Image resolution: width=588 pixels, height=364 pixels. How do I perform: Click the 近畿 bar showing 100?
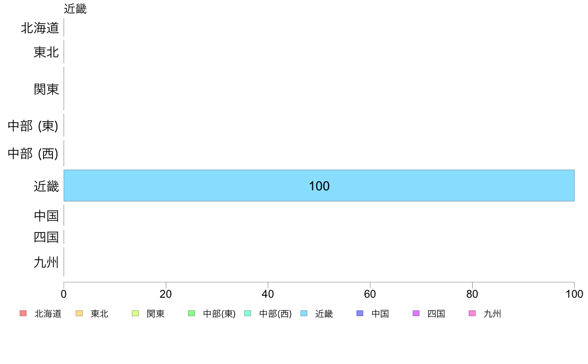tap(319, 186)
